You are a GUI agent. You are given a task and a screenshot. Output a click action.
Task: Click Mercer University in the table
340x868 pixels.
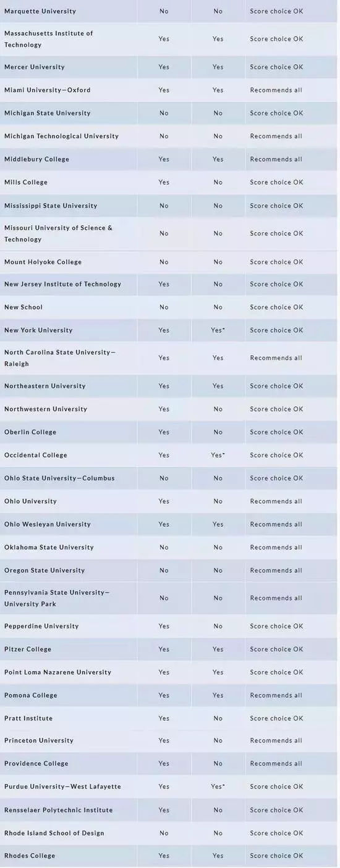click(x=35, y=67)
